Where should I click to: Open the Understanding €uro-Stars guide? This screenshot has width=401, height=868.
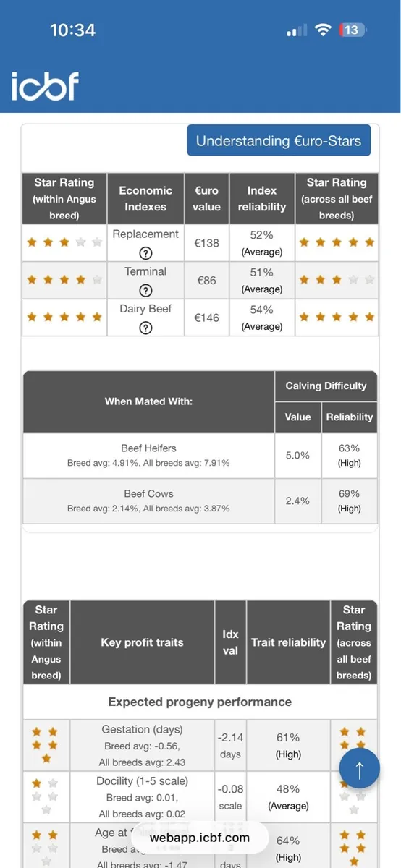(x=279, y=140)
